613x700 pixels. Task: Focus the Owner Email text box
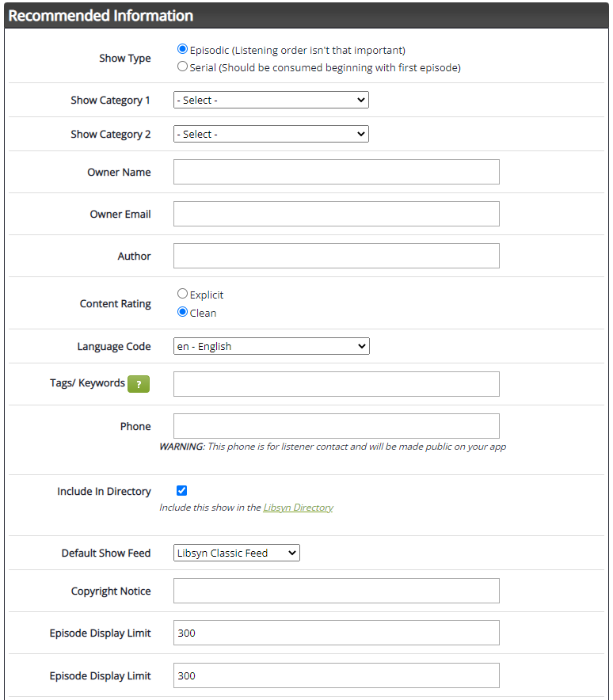[337, 214]
